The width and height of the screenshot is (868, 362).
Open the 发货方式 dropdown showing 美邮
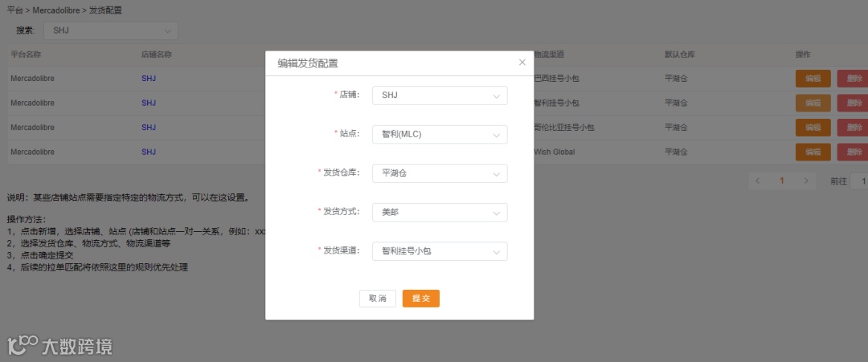(x=440, y=212)
